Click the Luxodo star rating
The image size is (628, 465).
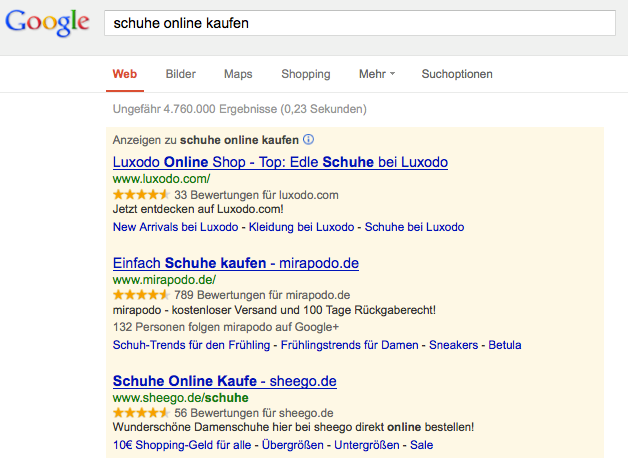pos(140,195)
